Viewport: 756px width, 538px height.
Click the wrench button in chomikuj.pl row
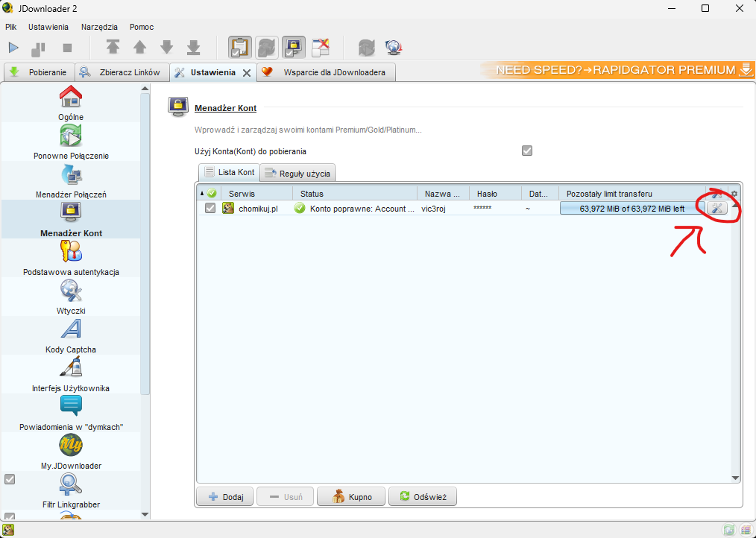tap(717, 208)
